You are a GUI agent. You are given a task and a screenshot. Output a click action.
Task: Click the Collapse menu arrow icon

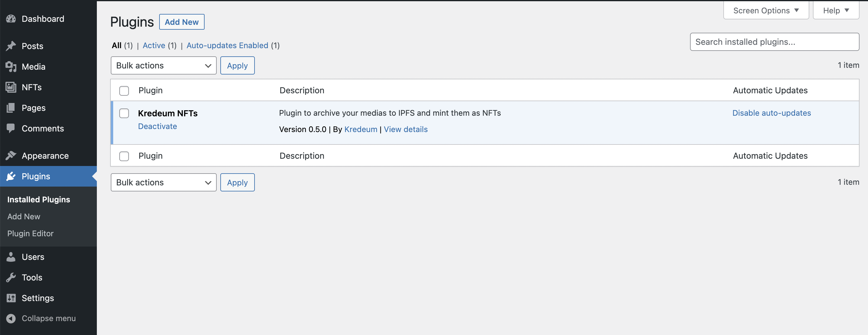click(11, 318)
